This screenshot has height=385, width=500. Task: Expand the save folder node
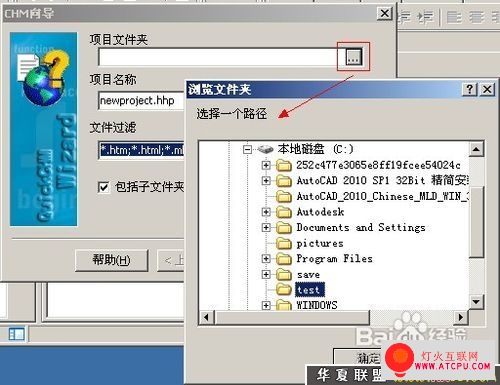pyautogui.click(x=266, y=274)
